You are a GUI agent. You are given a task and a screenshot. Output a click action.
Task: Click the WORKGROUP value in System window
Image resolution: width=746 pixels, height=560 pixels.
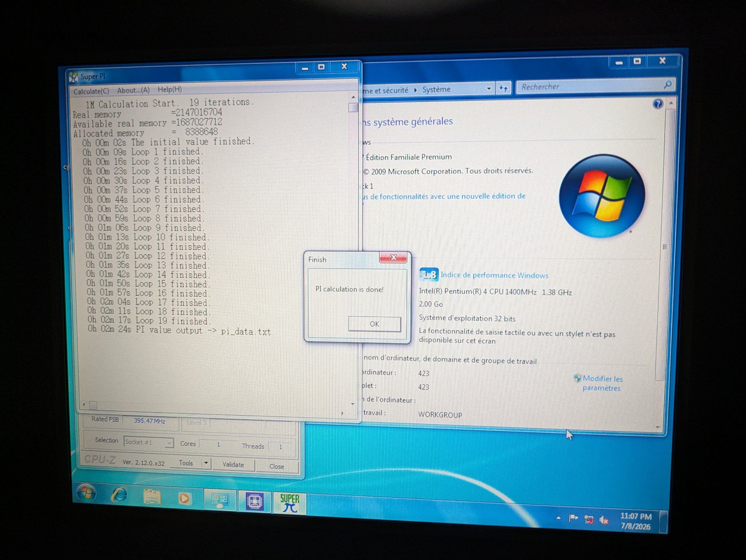point(440,415)
